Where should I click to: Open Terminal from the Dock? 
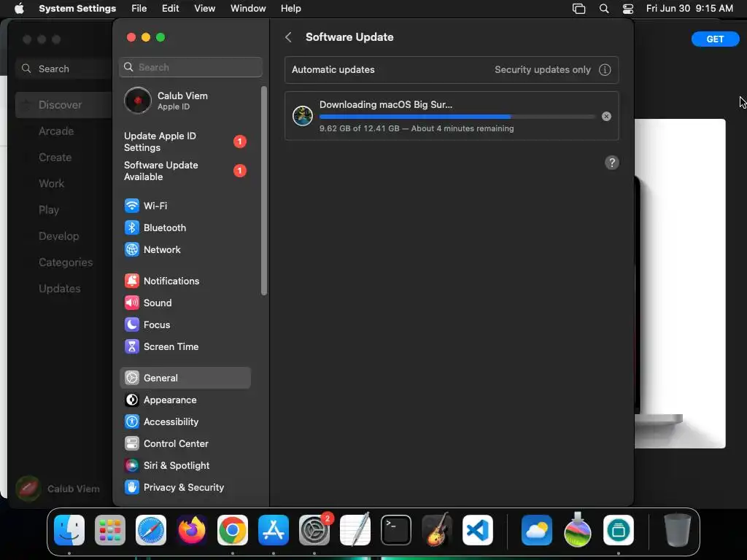pos(396,530)
